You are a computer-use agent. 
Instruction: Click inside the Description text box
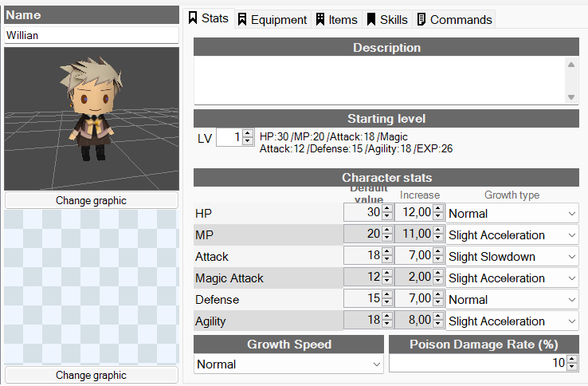click(x=379, y=79)
